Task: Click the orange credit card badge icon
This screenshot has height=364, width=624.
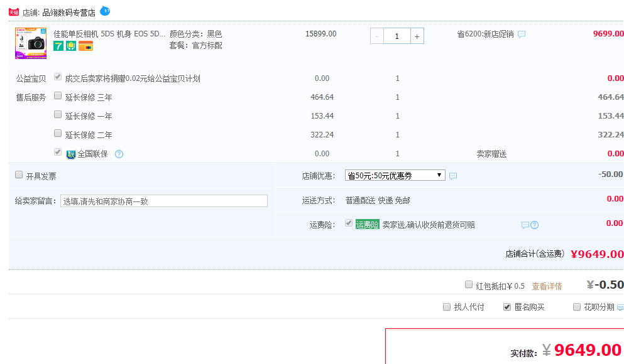Action: click(85, 46)
